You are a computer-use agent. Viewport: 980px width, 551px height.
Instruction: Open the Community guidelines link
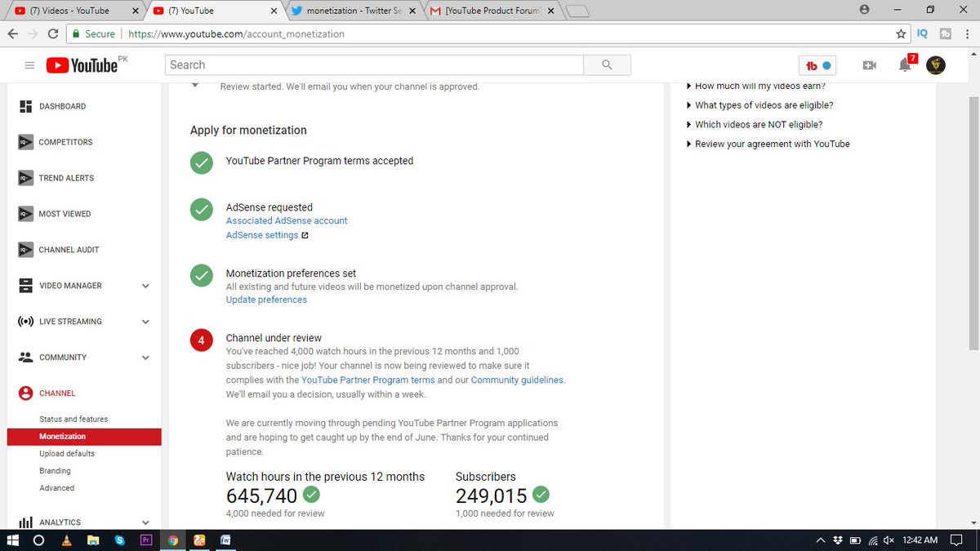517,380
